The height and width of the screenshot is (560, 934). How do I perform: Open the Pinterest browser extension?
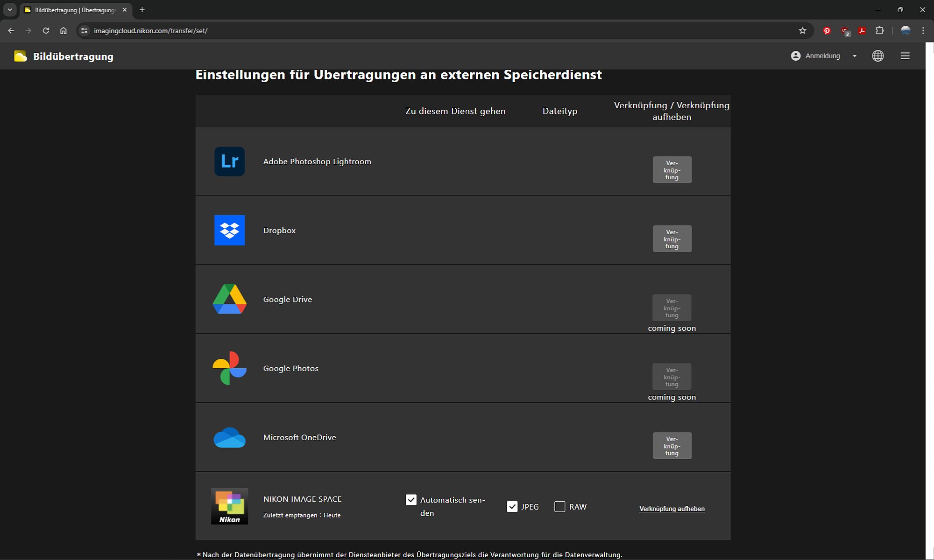click(827, 31)
